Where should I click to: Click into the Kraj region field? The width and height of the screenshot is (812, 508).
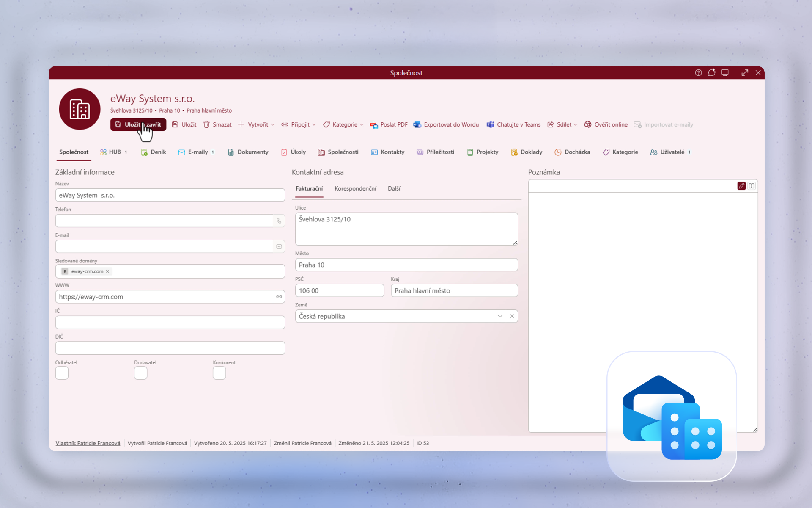(x=454, y=290)
